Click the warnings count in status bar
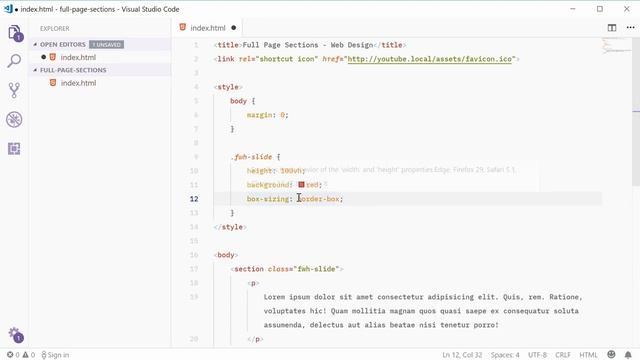The width and height of the screenshot is (640, 360). pos(29,355)
